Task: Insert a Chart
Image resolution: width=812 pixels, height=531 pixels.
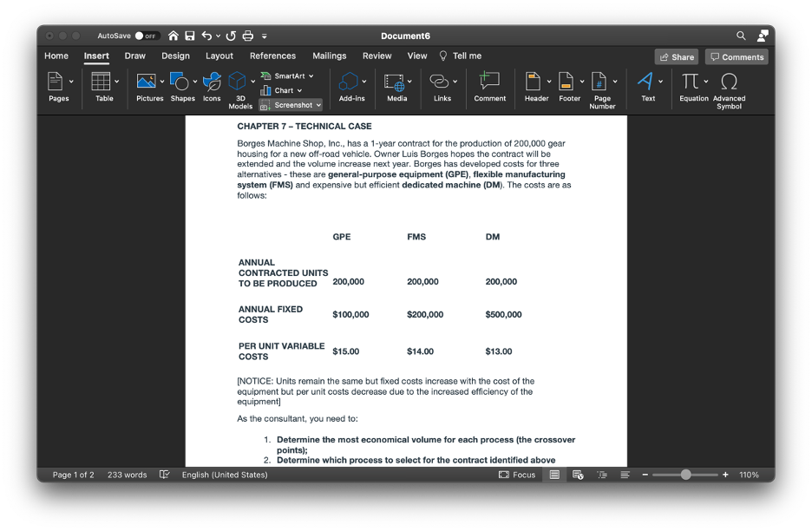Action: click(x=281, y=90)
